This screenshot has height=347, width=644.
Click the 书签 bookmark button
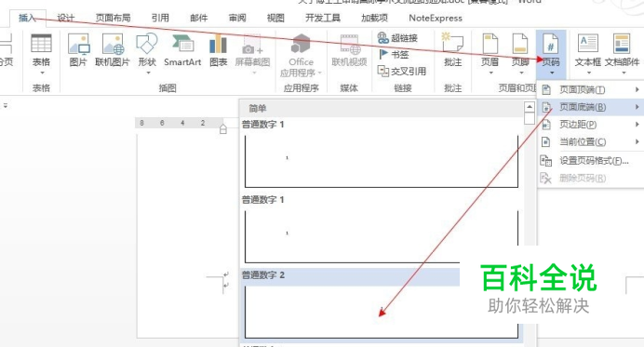click(394, 54)
